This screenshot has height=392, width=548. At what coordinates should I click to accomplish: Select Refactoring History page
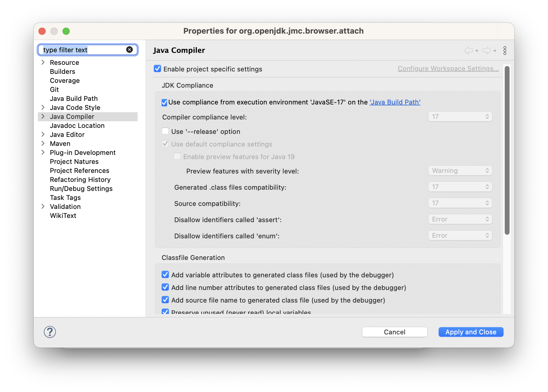tap(80, 179)
